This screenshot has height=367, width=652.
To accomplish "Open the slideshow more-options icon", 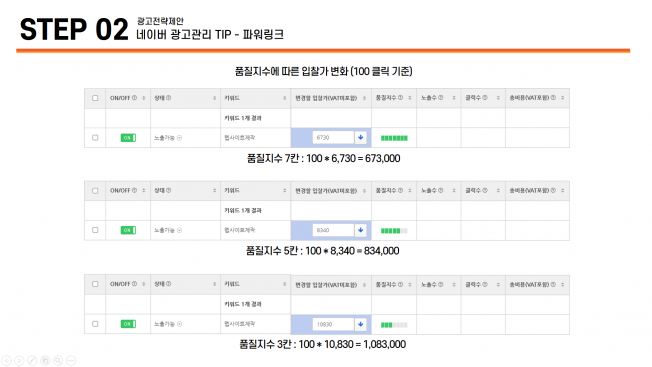I will tap(71, 360).
